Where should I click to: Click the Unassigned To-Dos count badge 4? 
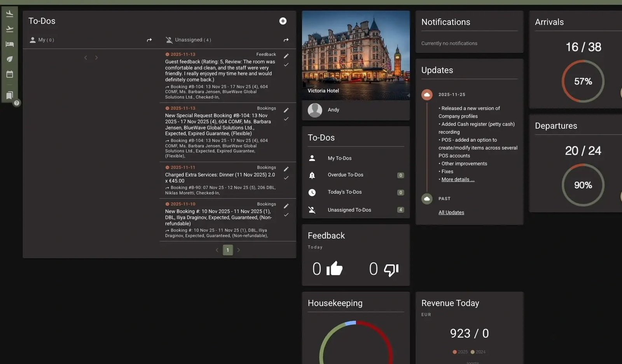point(400,210)
